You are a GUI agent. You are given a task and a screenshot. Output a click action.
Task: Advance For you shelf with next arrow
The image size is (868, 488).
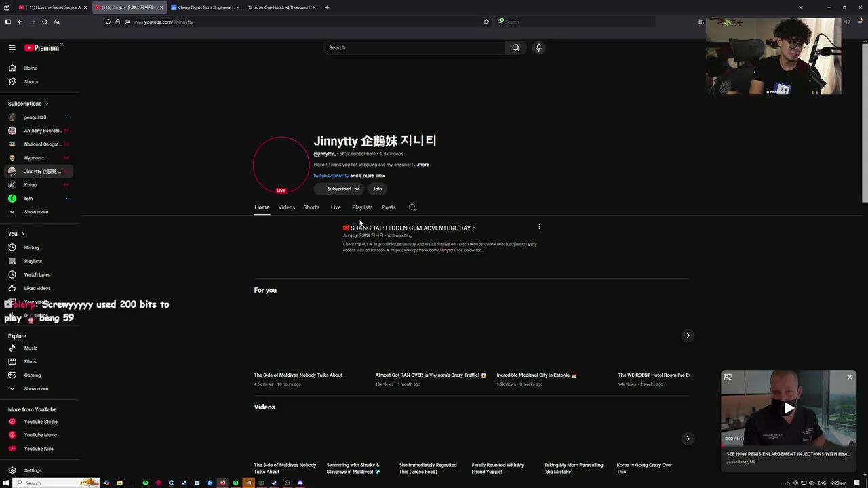(x=688, y=335)
